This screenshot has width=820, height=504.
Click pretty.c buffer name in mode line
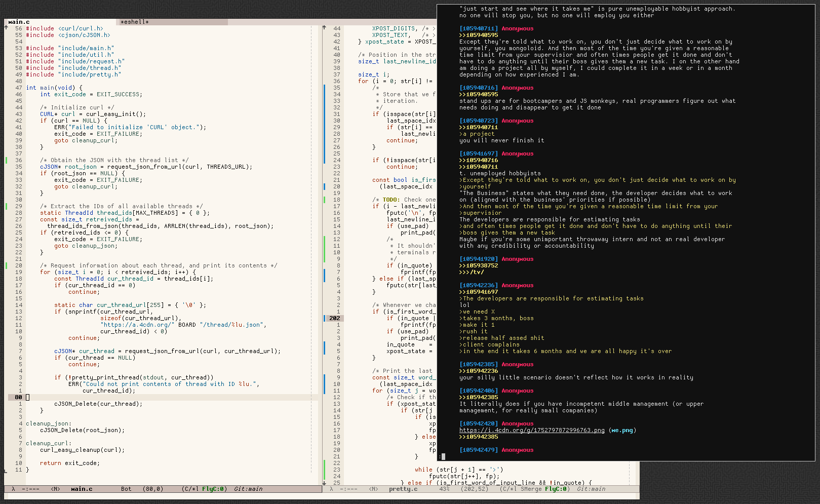[403, 489]
